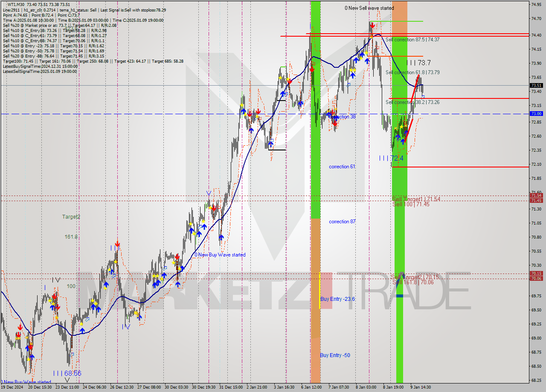Select the 'Sell correction 38.2 | 73.26' label

[x=412, y=102]
